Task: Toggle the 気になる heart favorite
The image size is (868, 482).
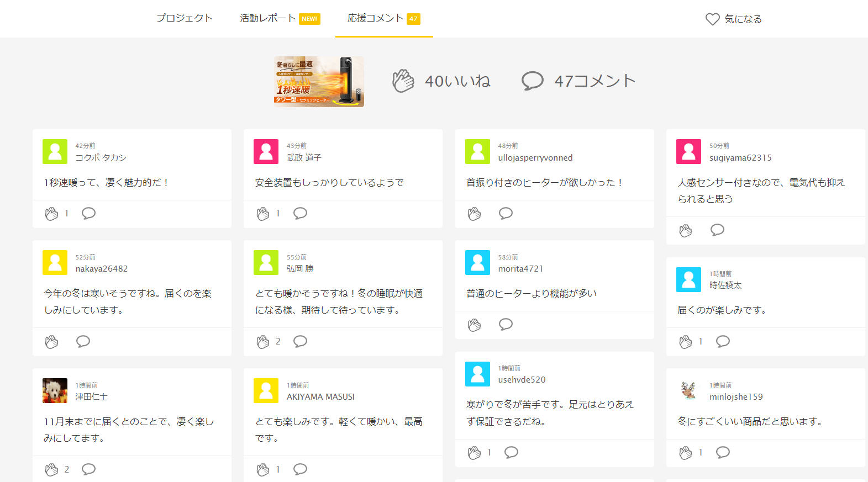Action: tap(713, 19)
